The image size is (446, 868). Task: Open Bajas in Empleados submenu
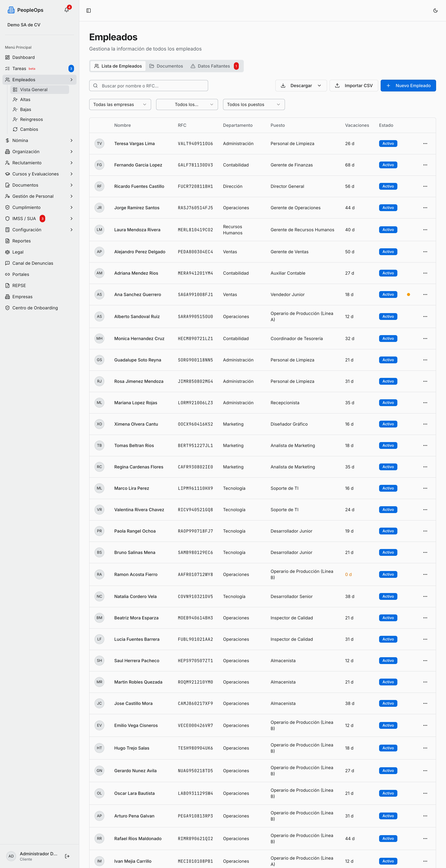[40, 110]
